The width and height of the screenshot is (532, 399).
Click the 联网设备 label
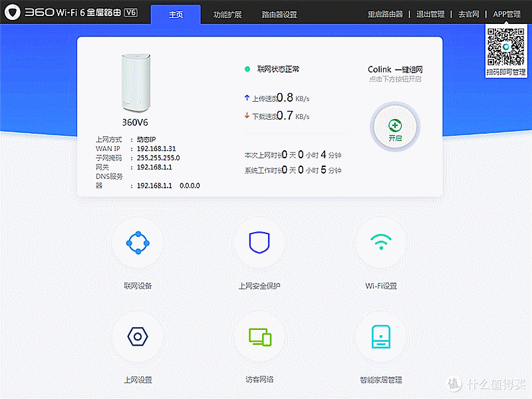[138, 286]
